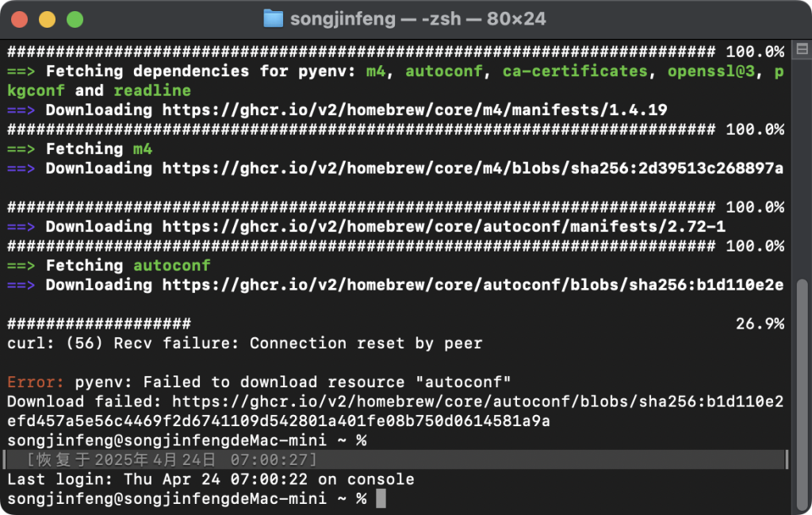
Task: Minimize the Terminal using the yellow button
Action: pyautogui.click(x=47, y=19)
